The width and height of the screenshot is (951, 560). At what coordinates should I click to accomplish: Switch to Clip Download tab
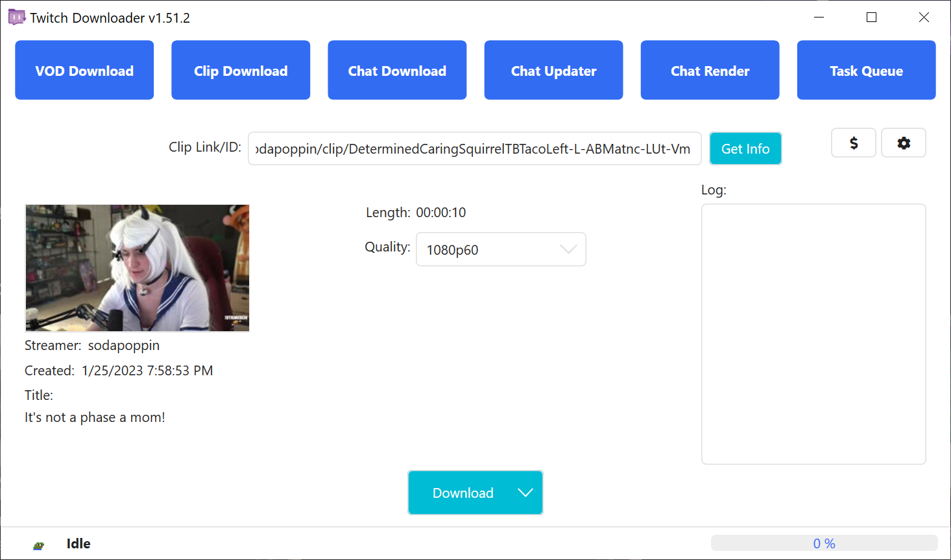click(241, 70)
